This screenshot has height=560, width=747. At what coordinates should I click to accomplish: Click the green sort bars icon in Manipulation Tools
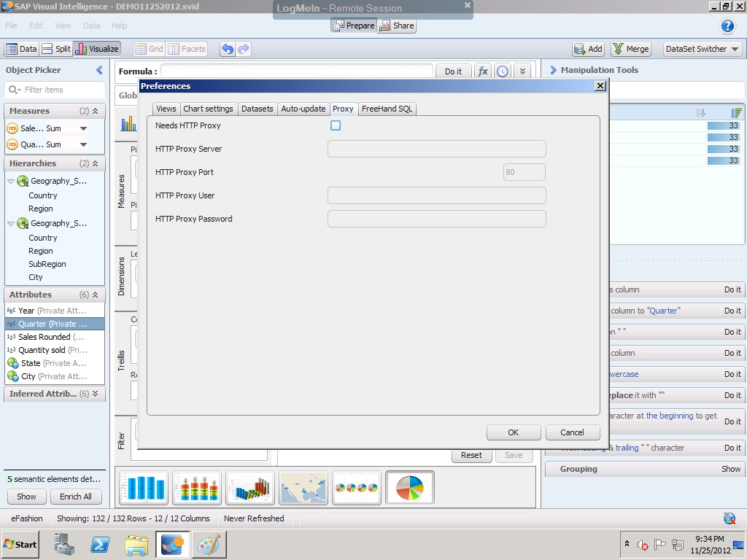(x=736, y=113)
